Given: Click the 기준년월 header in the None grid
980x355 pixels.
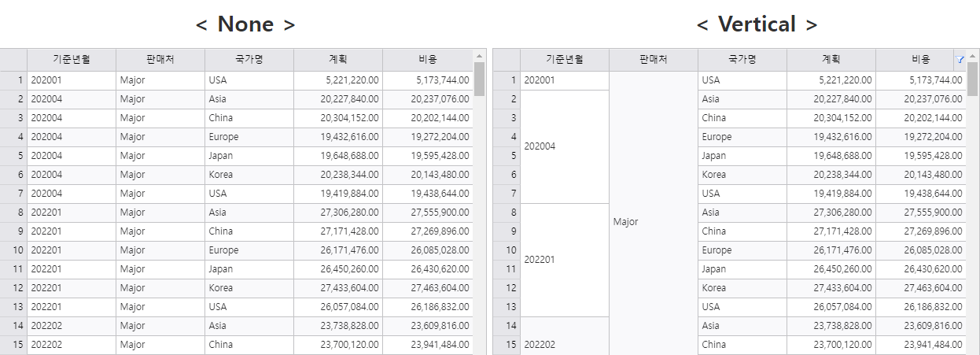Looking at the screenshot, I should click(x=72, y=60).
